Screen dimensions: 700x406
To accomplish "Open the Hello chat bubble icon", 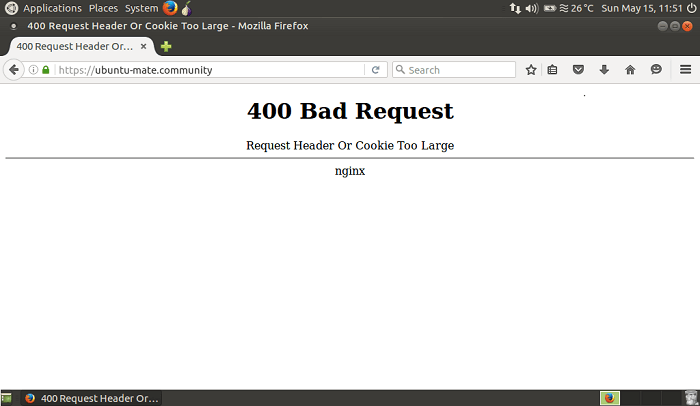I will tap(656, 70).
